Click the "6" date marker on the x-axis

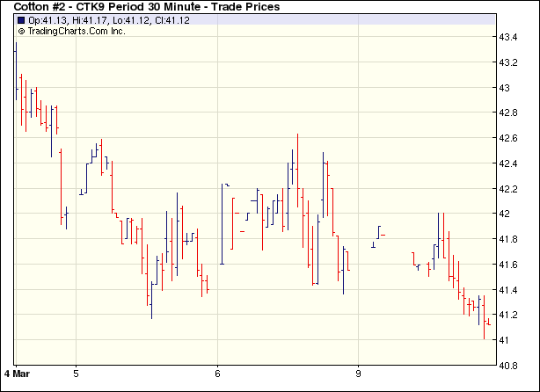pos(217,374)
